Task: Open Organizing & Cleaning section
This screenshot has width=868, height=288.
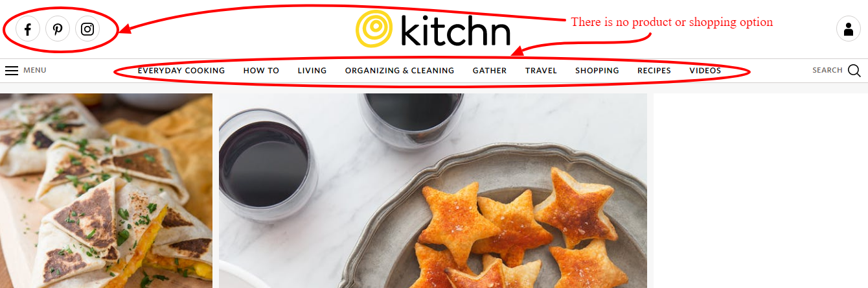Action: coord(400,71)
